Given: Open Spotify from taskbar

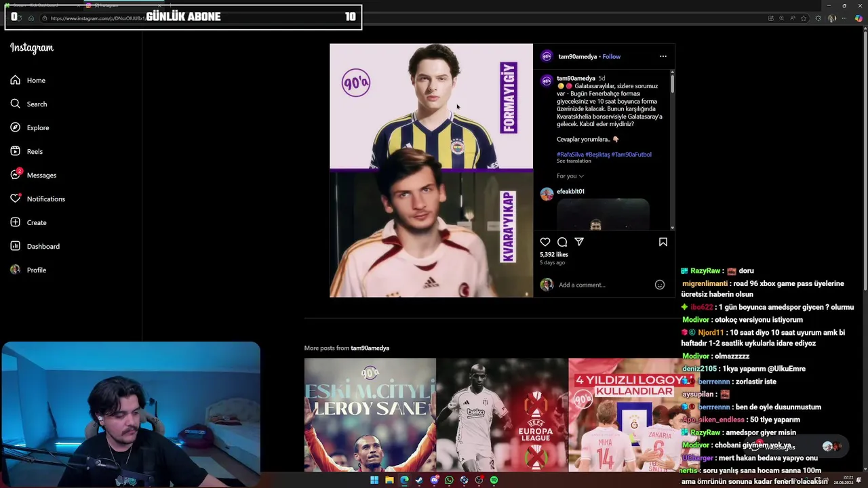Looking at the screenshot, I should click(x=494, y=480).
